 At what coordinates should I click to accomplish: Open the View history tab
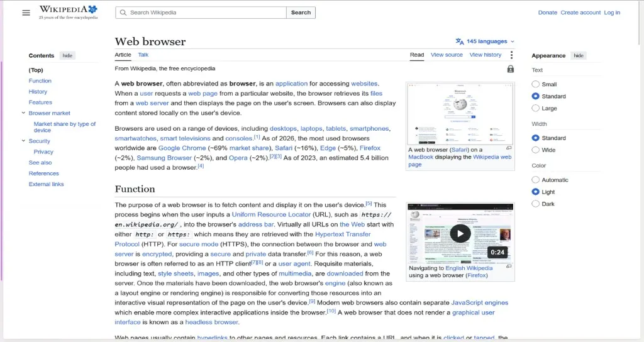click(486, 55)
